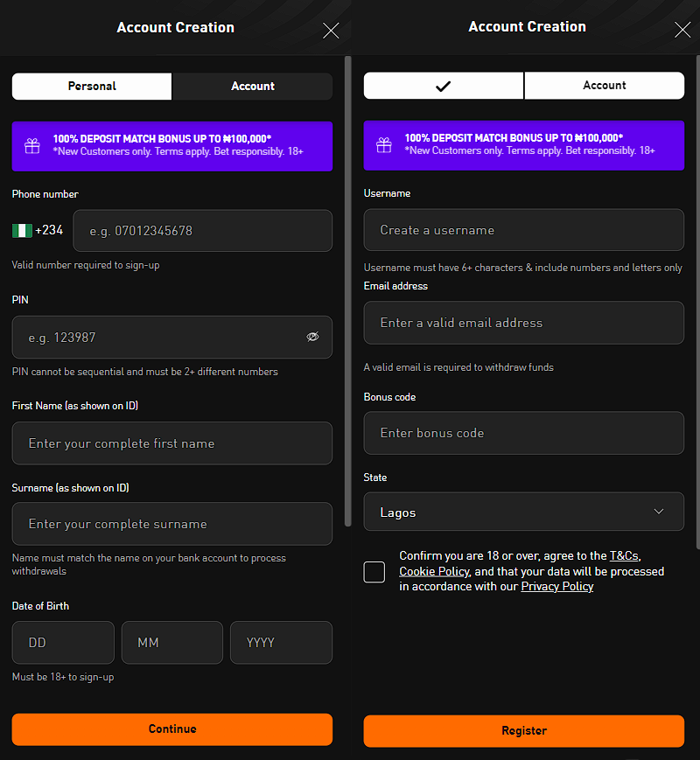Image resolution: width=700 pixels, height=760 pixels.
Task: Click the gift icon on the deposit bonus banner
Action: (x=31, y=145)
